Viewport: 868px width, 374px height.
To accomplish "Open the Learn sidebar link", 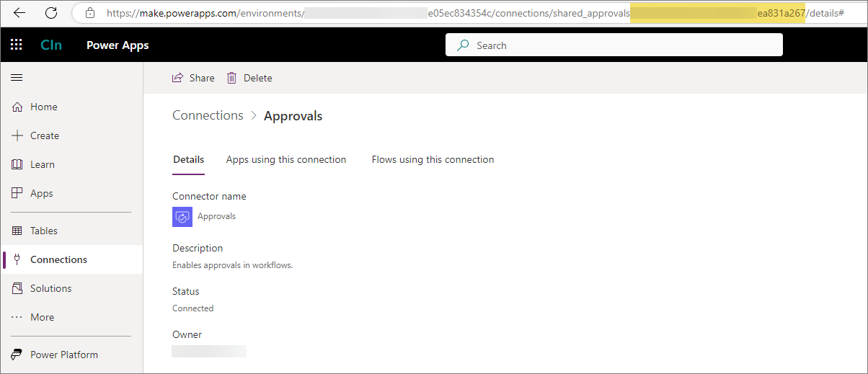I will (x=71, y=164).
